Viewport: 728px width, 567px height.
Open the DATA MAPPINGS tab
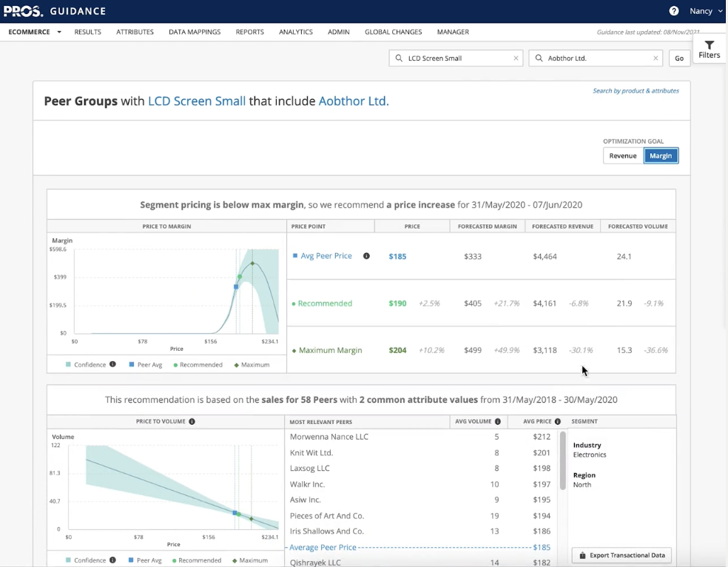click(x=195, y=32)
